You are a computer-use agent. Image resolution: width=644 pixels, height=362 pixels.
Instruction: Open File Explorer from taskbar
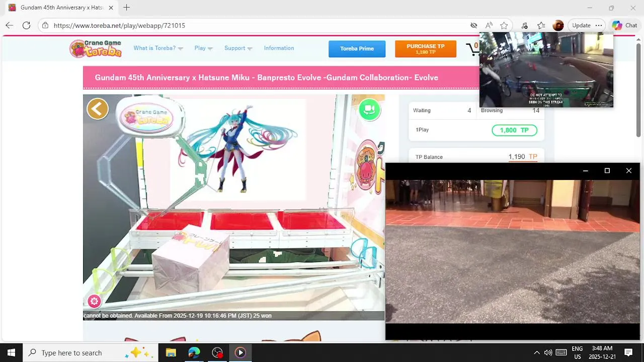171,352
